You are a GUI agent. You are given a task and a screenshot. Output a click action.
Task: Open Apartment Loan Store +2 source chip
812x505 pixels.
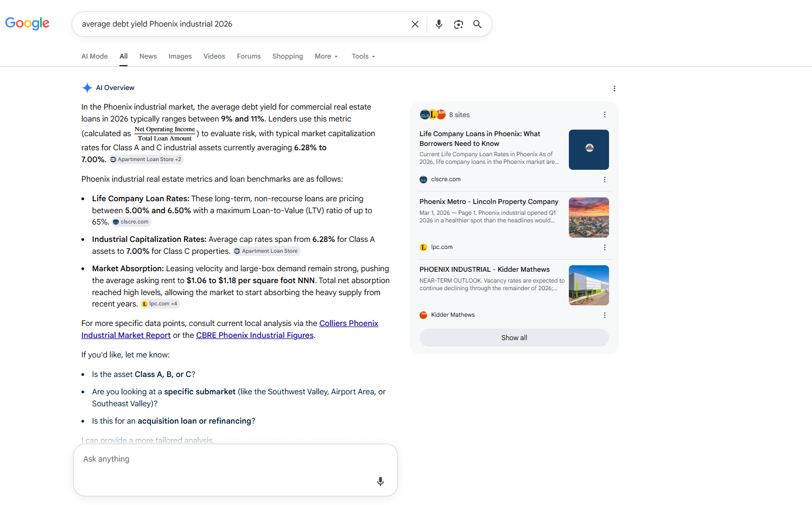147,159
